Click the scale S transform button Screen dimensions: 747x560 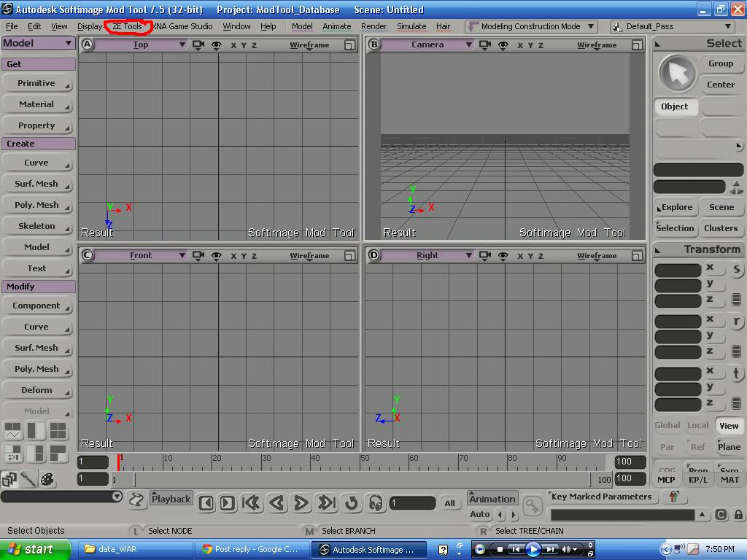736,270
